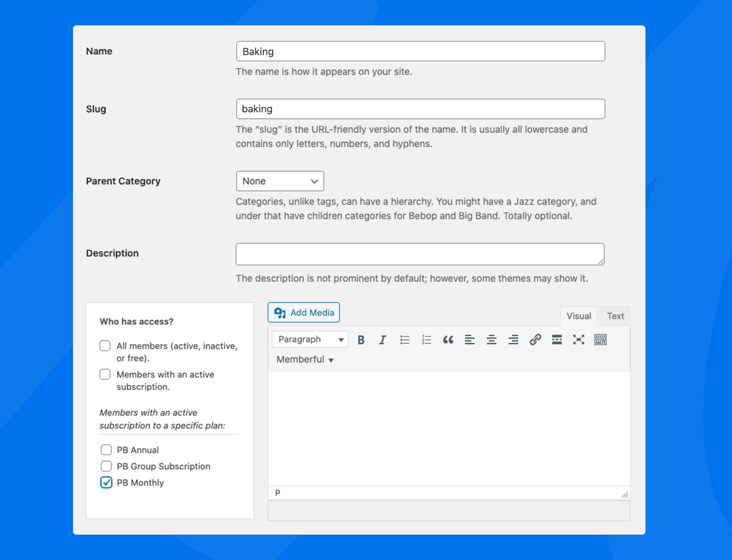This screenshot has width=732, height=560.
Task: Insert the Read More tag
Action: [x=557, y=339]
